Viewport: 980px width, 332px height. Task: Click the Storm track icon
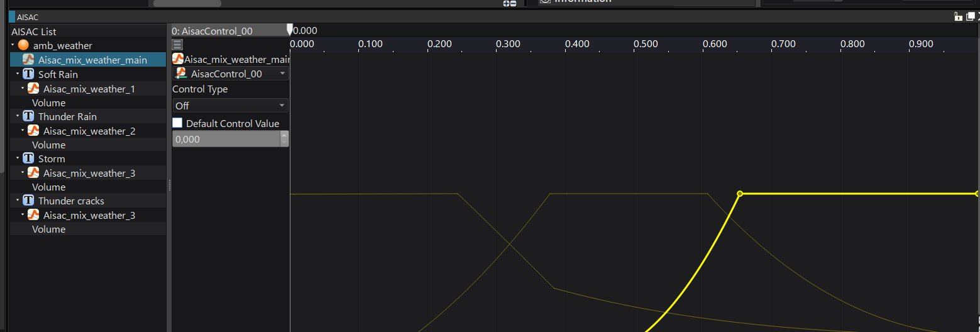point(28,158)
